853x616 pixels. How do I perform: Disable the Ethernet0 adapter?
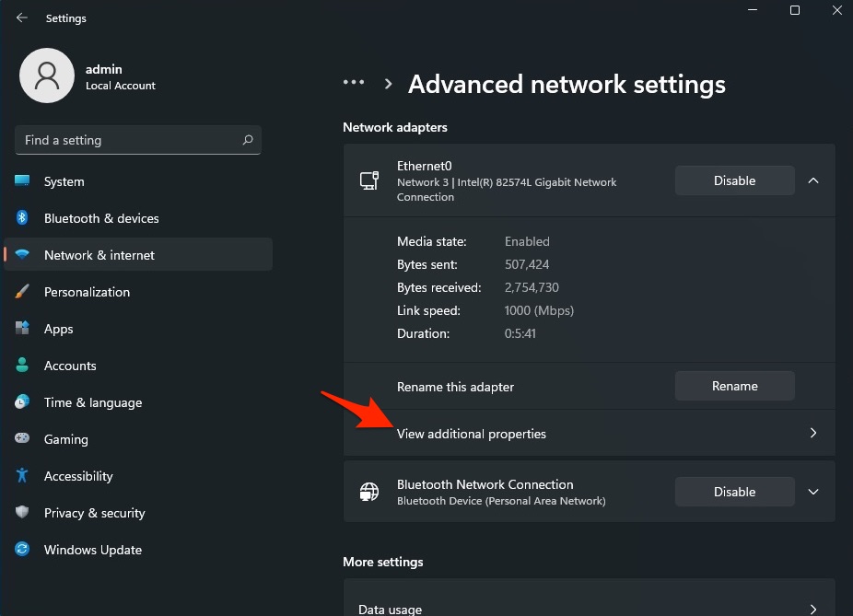(x=734, y=180)
